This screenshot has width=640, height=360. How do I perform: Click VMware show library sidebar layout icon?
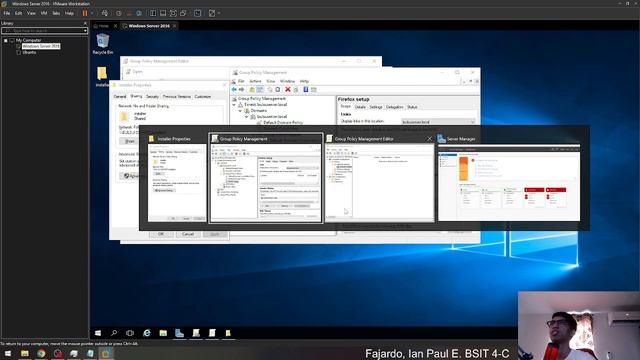click(x=153, y=13)
